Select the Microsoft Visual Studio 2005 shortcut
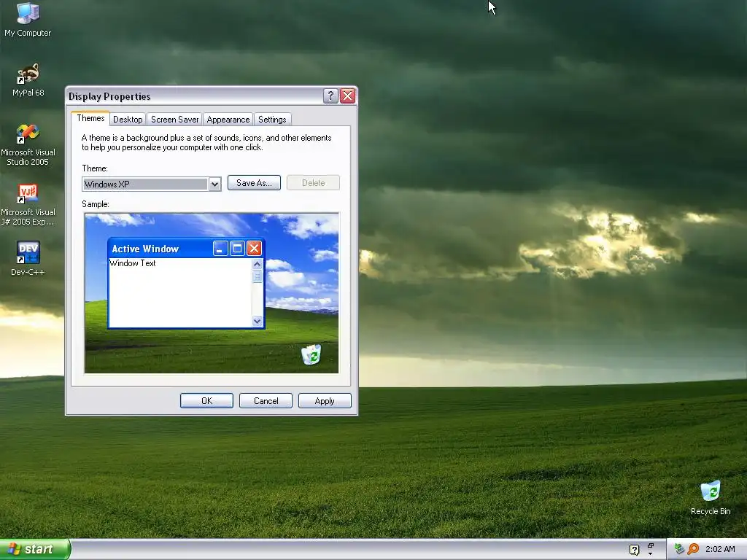The image size is (747, 560). (x=28, y=144)
